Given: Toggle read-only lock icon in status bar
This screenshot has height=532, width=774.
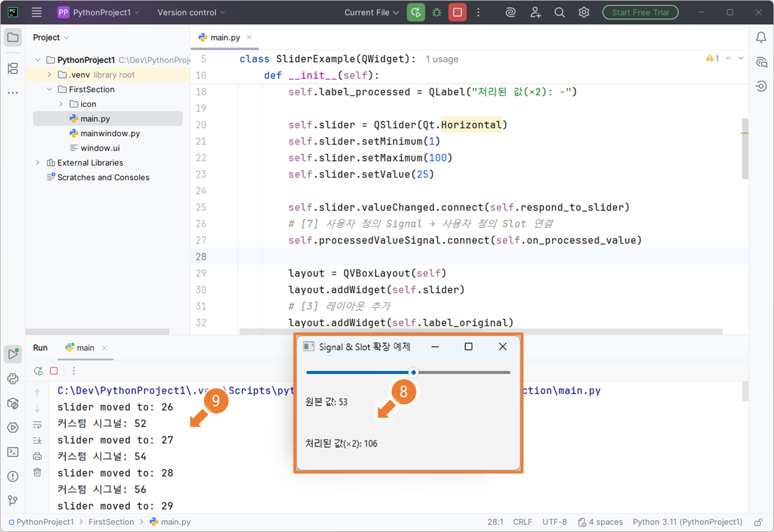Looking at the screenshot, I should [x=758, y=522].
